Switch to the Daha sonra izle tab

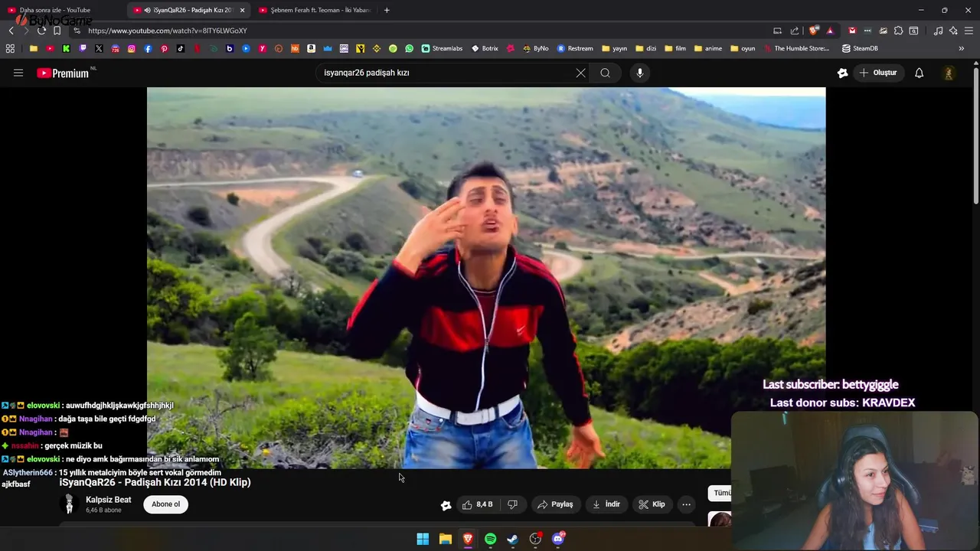tap(64, 10)
